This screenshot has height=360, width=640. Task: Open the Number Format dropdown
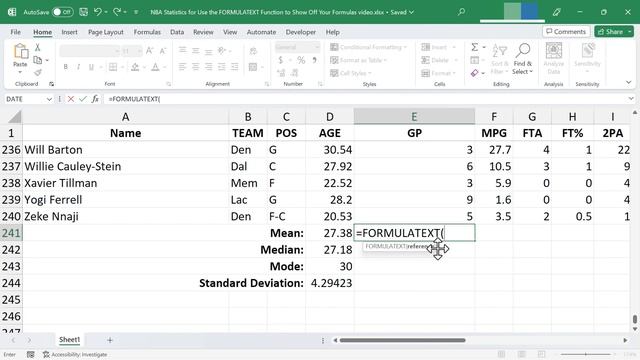(x=317, y=47)
